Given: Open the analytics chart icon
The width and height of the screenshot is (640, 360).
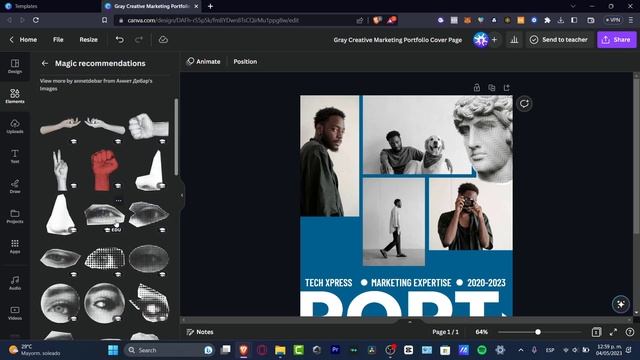Looking at the screenshot, I should (x=514, y=40).
